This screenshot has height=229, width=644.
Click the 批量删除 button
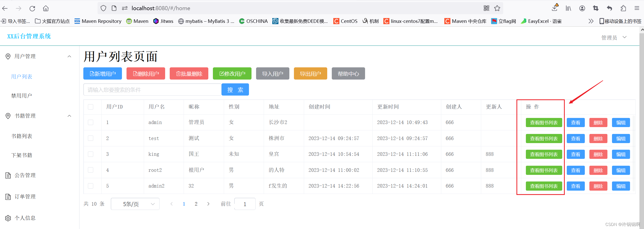[189, 74]
